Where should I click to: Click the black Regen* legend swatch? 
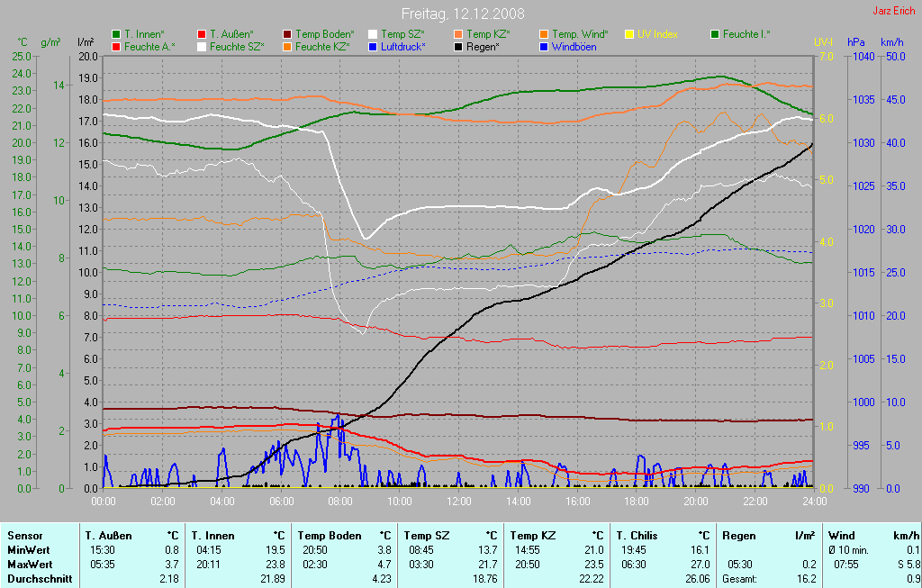pos(458,47)
